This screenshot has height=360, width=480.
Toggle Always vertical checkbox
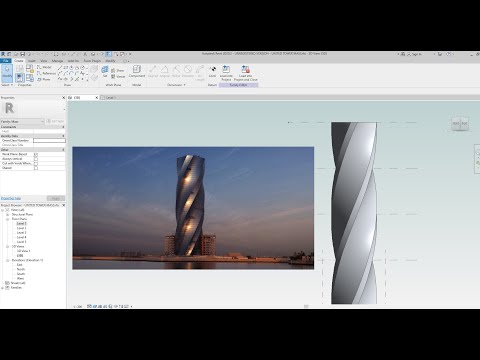pos(36,159)
